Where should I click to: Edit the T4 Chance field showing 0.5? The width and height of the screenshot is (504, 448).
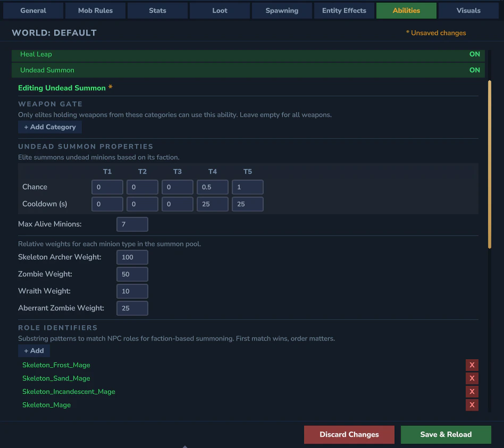[x=213, y=187]
